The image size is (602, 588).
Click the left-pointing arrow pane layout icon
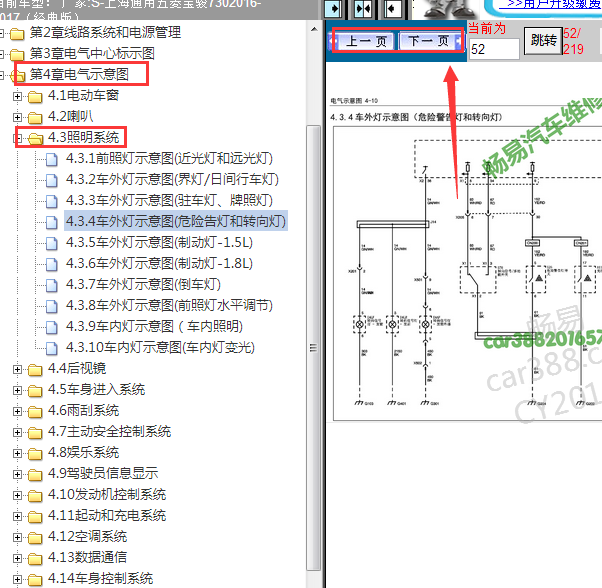pos(392,8)
